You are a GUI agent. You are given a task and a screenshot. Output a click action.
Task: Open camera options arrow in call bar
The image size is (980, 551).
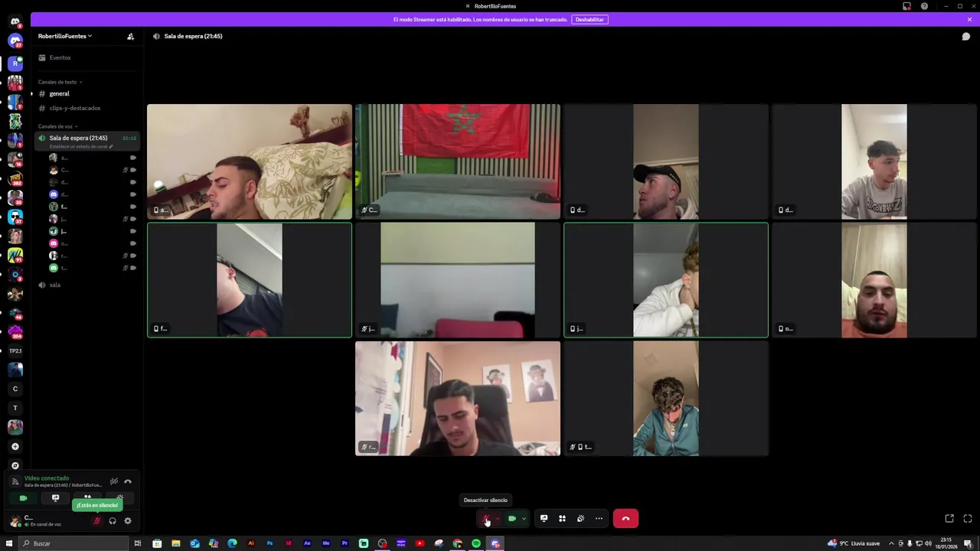524,519
